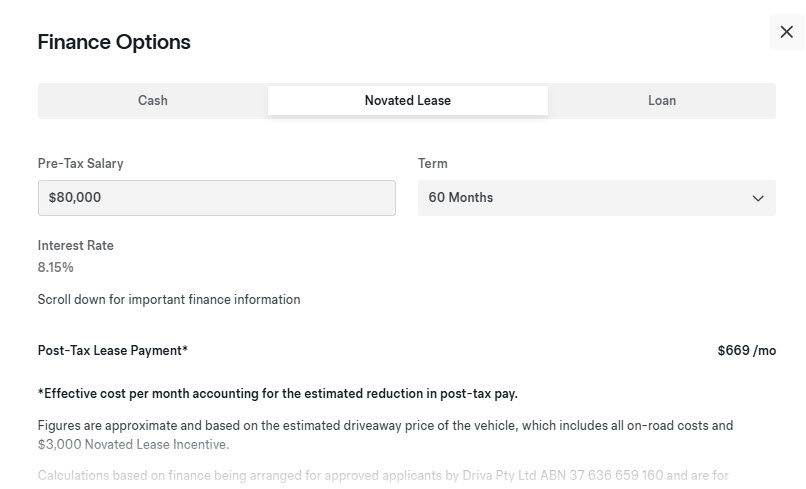Click the Finance Options heading
The image size is (806, 489).
114,42
